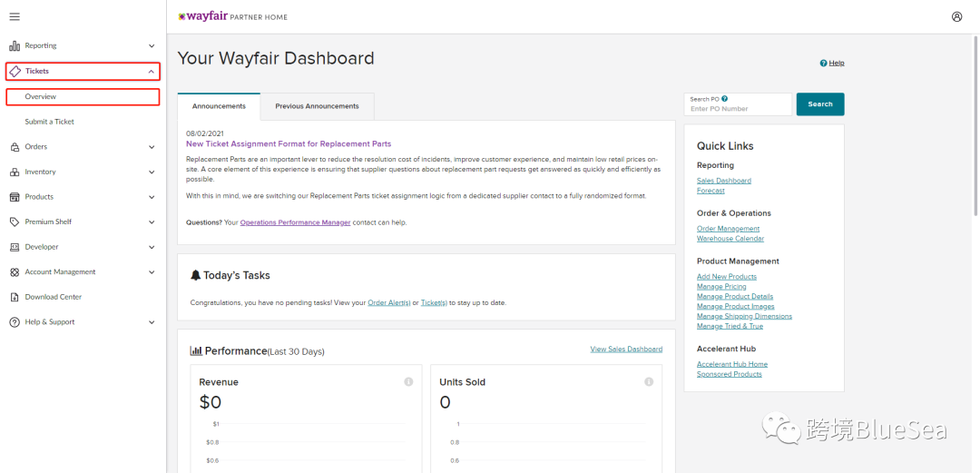980x473 pixels.
Task: Expand the Account Management chevron
Action: click(x=152, y=272)
